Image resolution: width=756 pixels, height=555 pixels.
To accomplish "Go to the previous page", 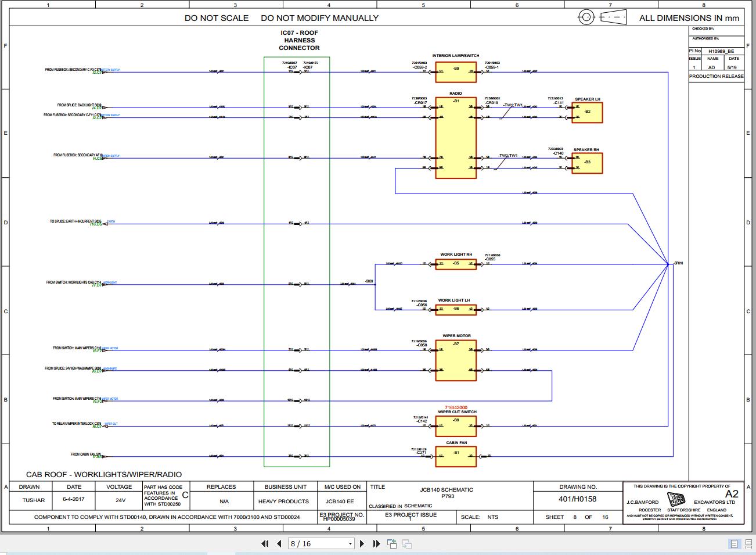I will click(x=279, y=544).
